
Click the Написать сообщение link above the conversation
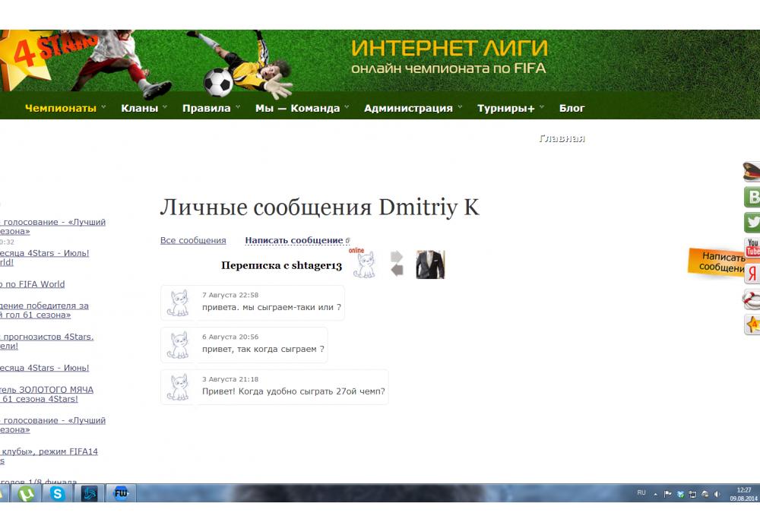tap(293, 240)
